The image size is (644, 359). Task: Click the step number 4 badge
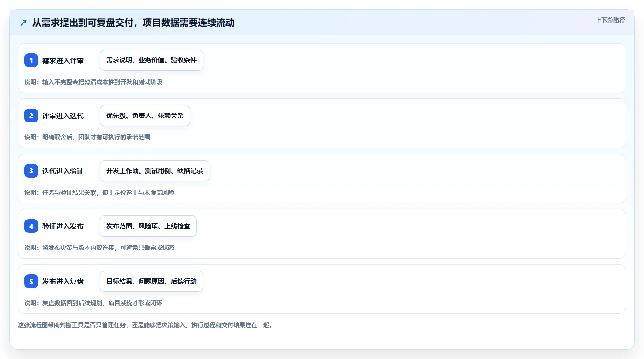coord(31,226)
